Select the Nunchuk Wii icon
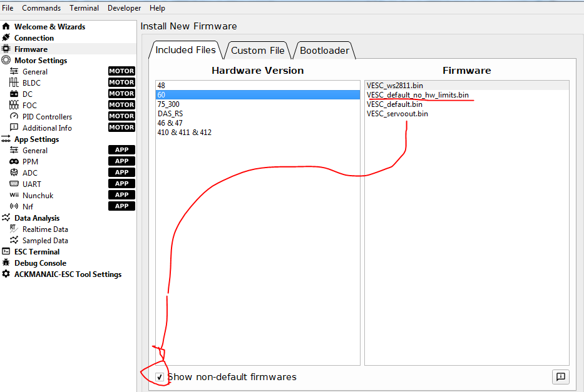The height and width of the screenshot is (392, 584). pyautogui.click(x=14, y=196)
